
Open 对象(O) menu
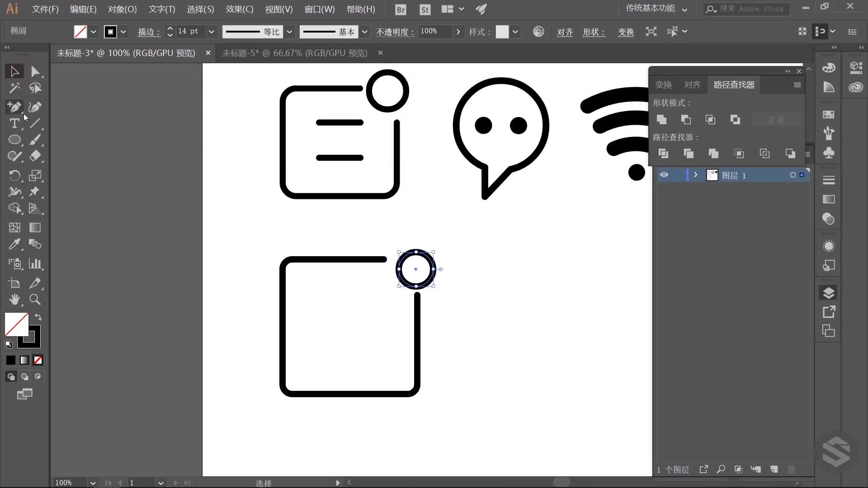(x=122, y=9)
